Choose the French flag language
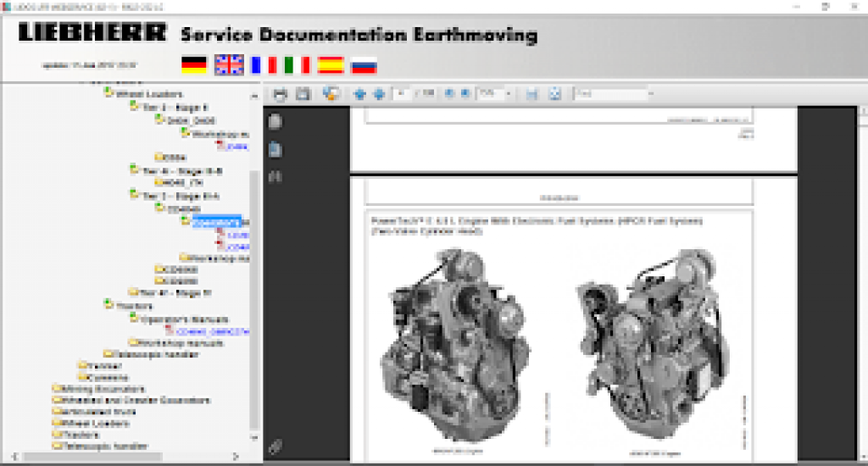 pyautogui.click(x=264, y=64)
